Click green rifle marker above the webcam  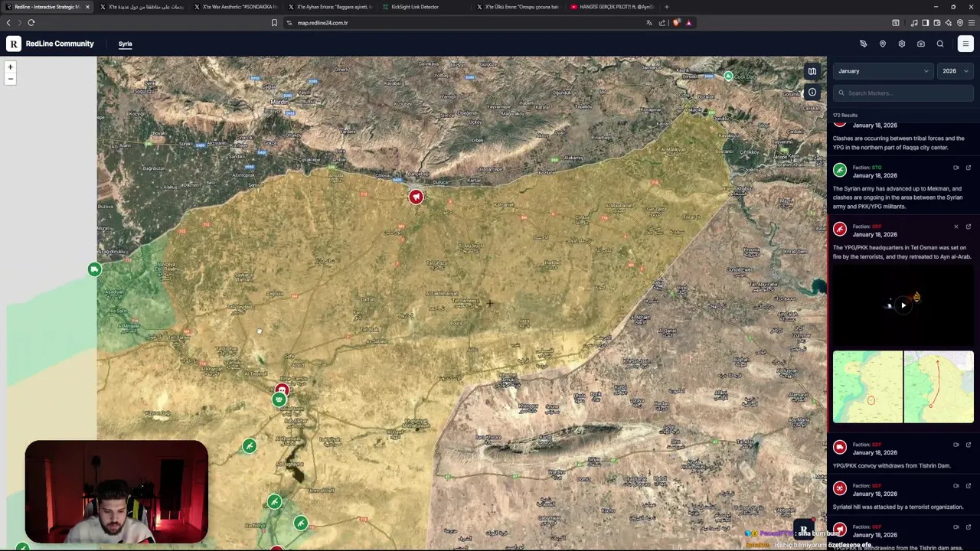[x=249, y=446]
